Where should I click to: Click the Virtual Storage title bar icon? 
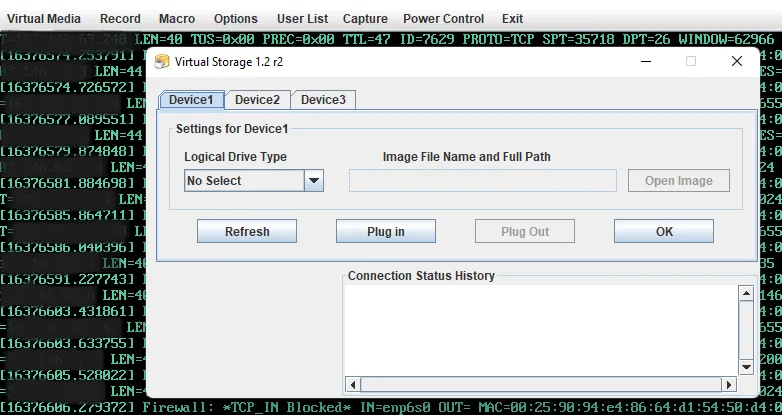162,61
